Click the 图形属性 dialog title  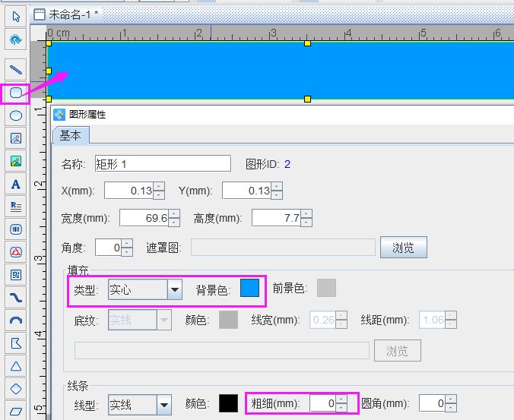(x=87, y=115)
